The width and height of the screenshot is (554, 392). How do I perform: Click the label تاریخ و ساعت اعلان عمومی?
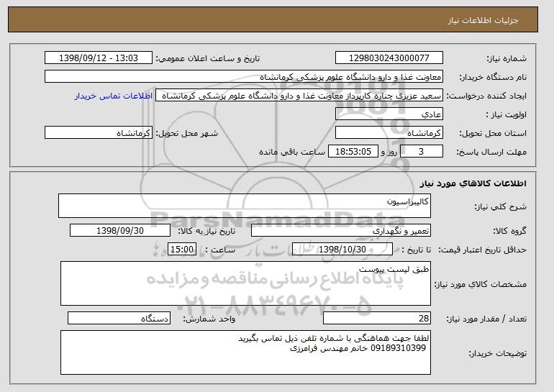point(208,59)
